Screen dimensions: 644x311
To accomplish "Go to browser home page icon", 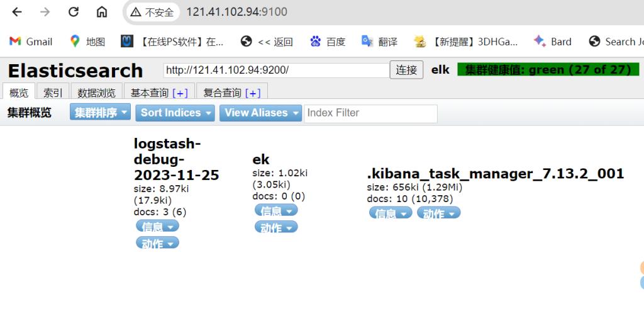I will [x=101, y=12].
